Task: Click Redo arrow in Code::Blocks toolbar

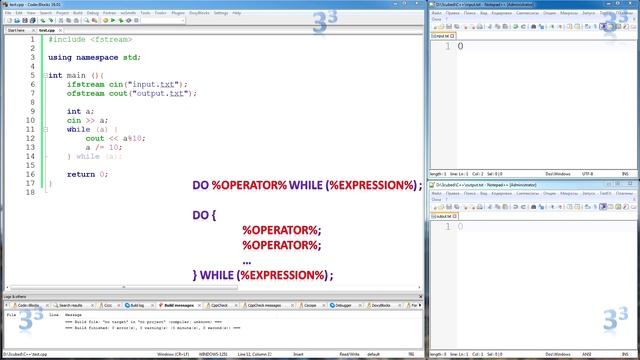Action: click(x=51, y=20)
